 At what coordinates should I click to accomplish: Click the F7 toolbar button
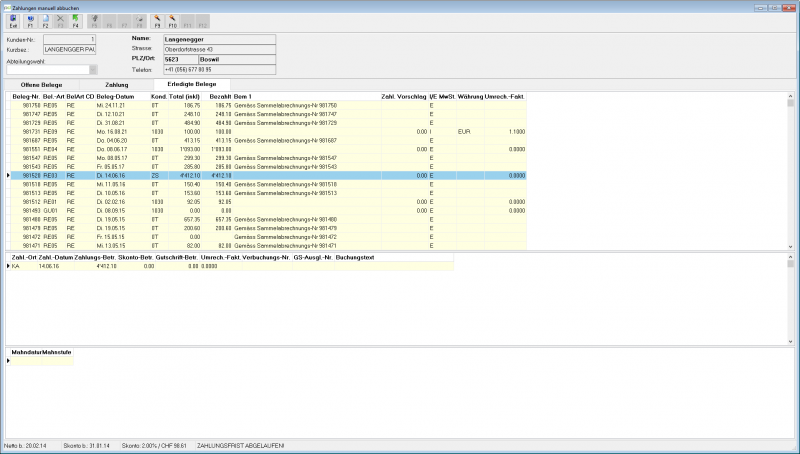pyautogui.click(x=124, y=21)
